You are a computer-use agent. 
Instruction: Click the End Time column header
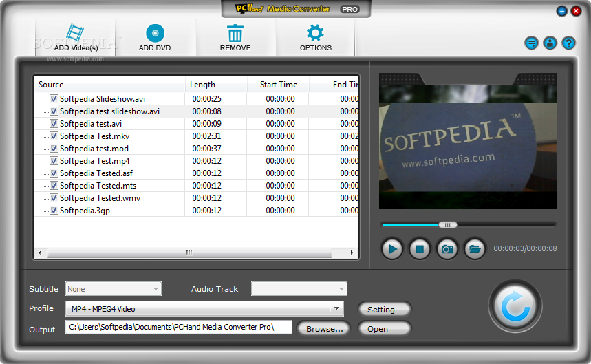coord(334,85)
